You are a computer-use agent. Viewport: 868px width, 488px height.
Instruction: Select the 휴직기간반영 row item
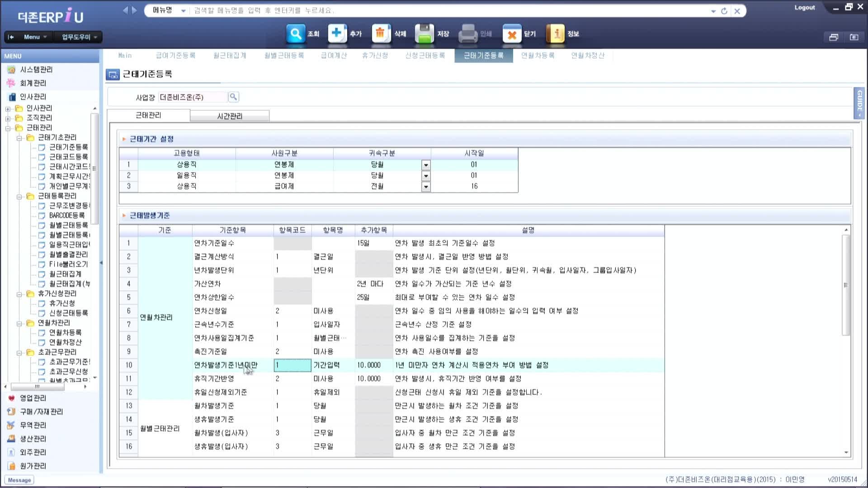click(214, 379)
